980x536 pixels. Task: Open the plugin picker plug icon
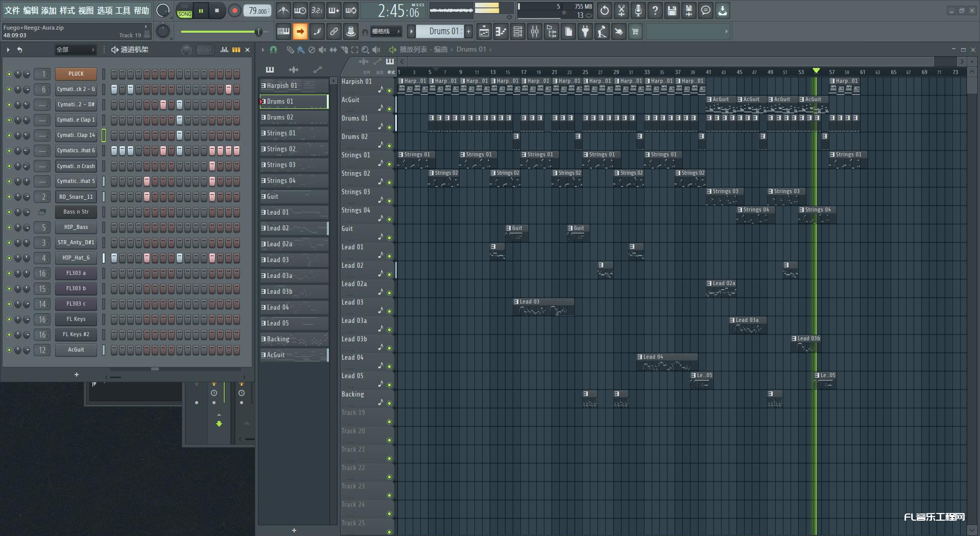point(585,32)
